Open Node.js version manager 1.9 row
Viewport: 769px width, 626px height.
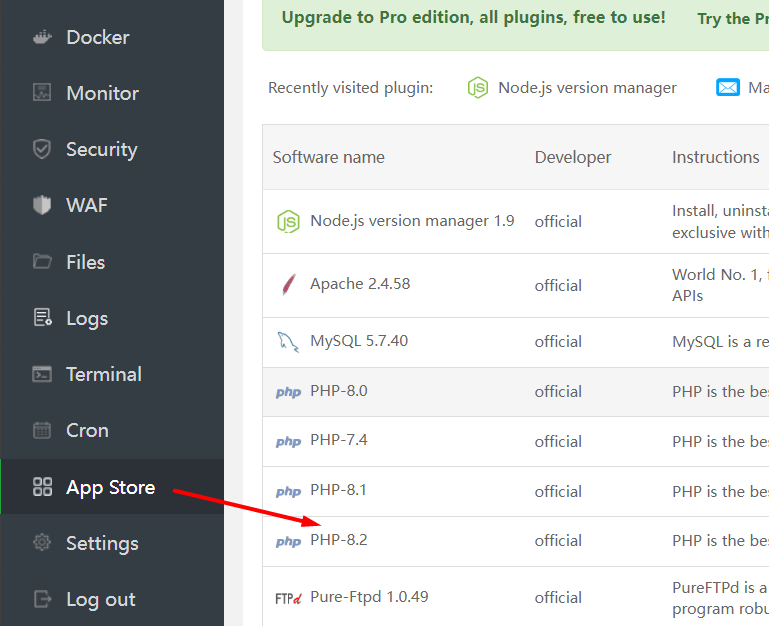coord(412,221)
